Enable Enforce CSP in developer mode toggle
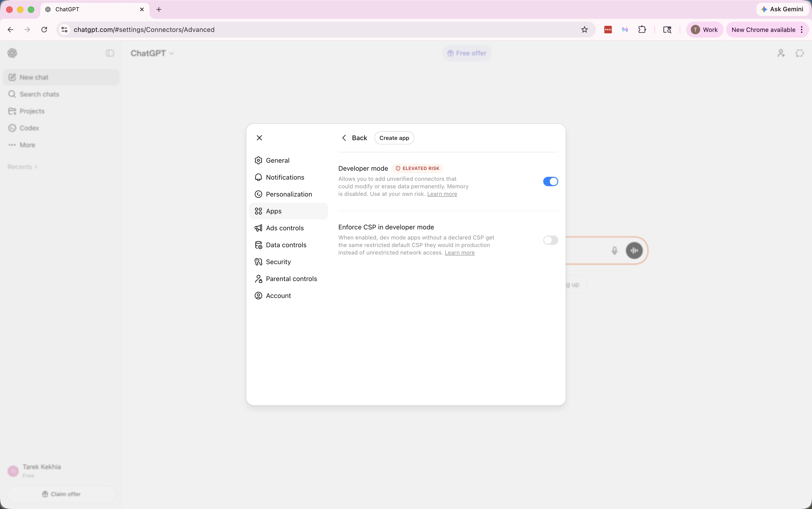Screen dimensions: 812x509 tap(550, 240)
